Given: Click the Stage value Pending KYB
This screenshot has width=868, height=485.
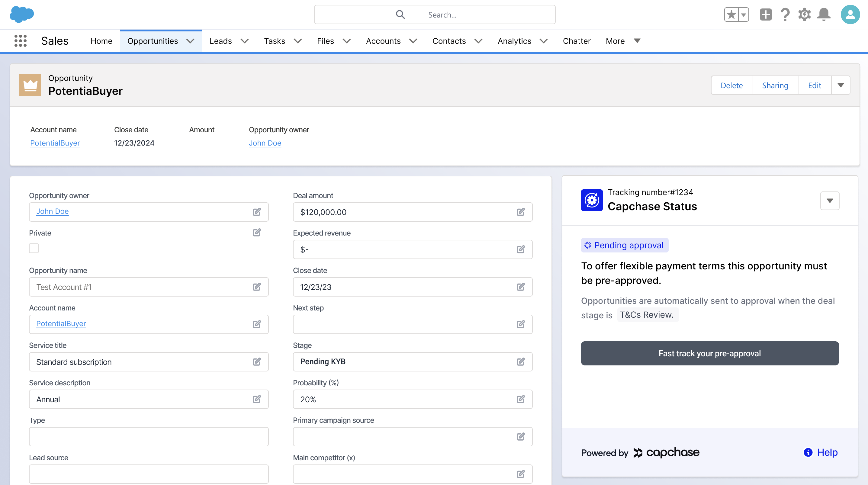Looking at the screenshot, I should (323, 362).
